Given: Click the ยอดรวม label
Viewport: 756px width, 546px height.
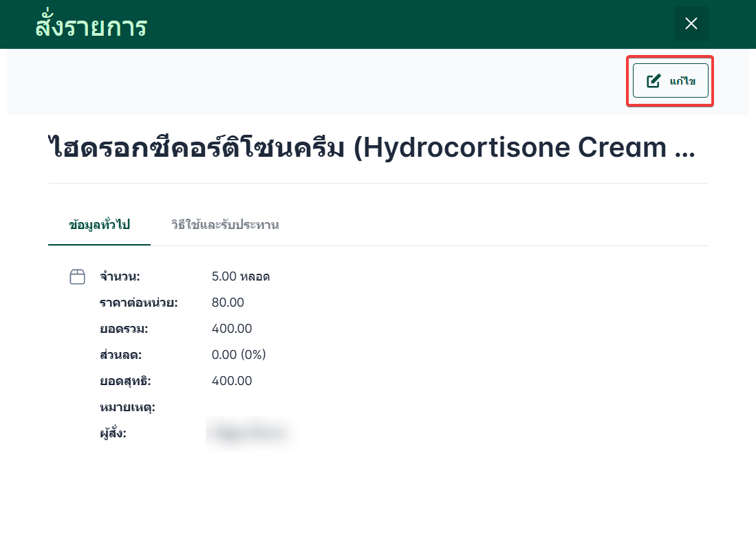Looking at the screenshot, I should pyautogui.click(x=123, y=329).
